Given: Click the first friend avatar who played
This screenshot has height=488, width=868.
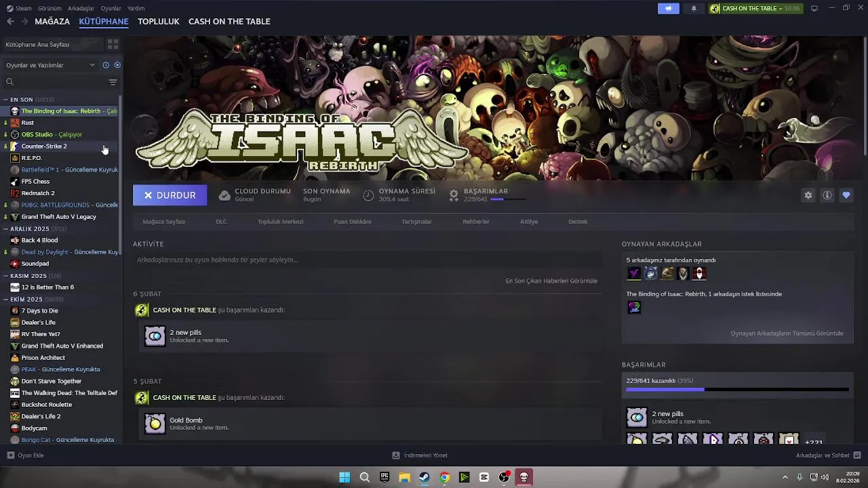Looking at the screenshot, I should click(634, 273).
